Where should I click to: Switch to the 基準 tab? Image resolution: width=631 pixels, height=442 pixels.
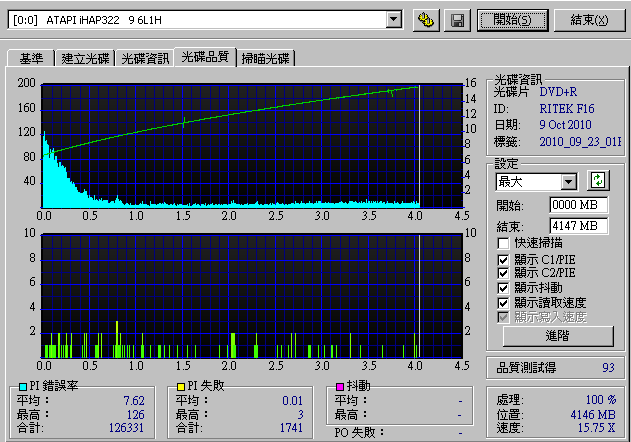click(x=28, y=59)
